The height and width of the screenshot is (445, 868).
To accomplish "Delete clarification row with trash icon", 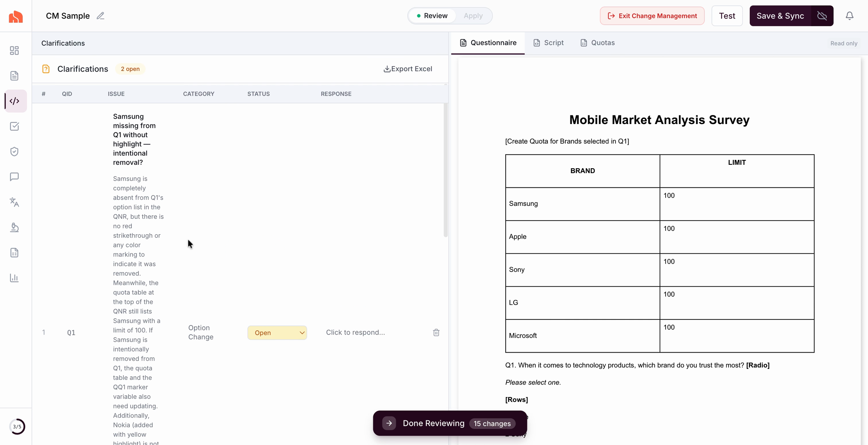I will [436, 333].
